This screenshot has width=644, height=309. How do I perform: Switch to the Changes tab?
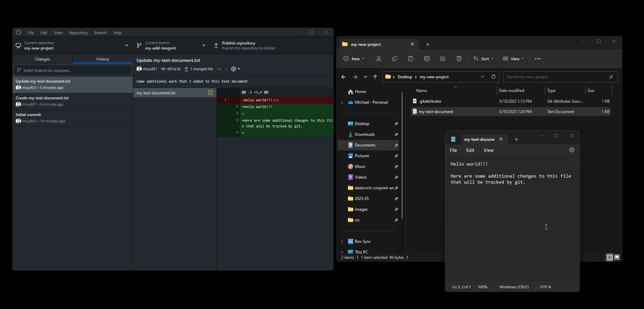[42, 59]
